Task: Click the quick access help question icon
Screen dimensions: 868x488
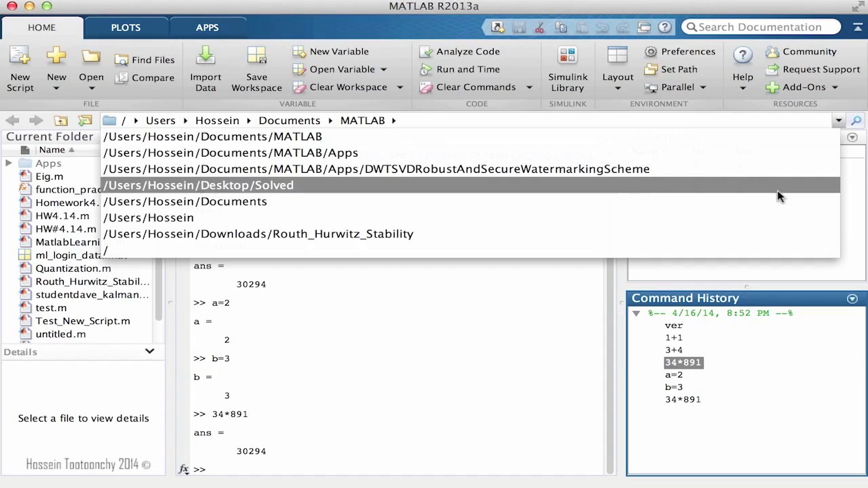Action: point(665,27)
